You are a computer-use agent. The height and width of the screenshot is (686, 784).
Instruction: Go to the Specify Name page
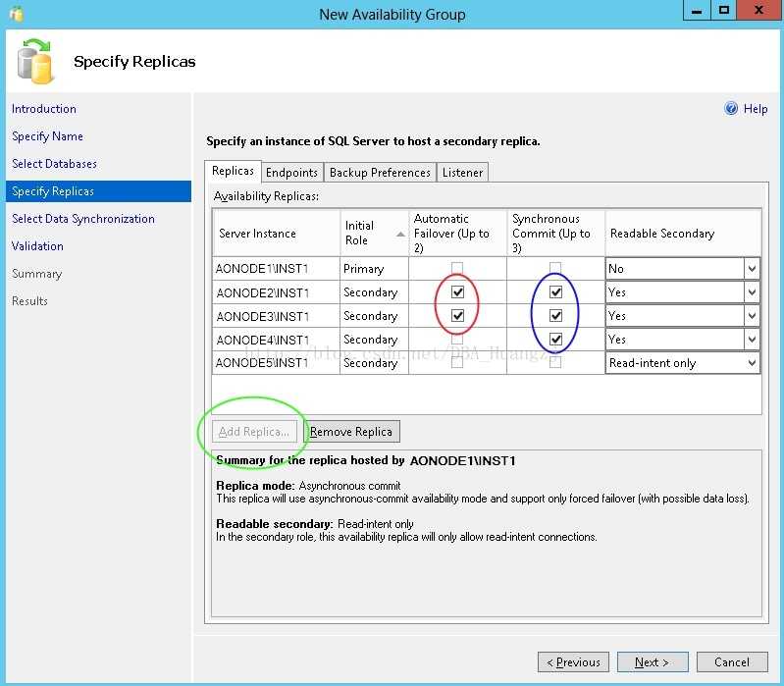pyautogui.click(x=47, y=136)
